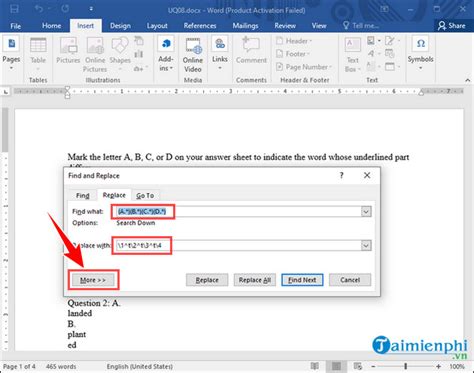Select the Replace tab in dialog
474x373 pixels.
click(x=114, y=195)
